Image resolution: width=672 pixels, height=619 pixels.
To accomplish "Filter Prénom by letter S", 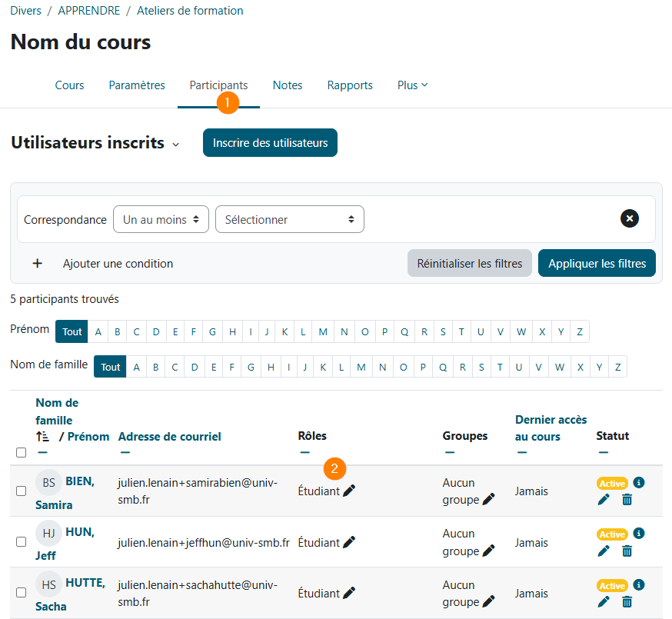I will [x=443, y=331].
